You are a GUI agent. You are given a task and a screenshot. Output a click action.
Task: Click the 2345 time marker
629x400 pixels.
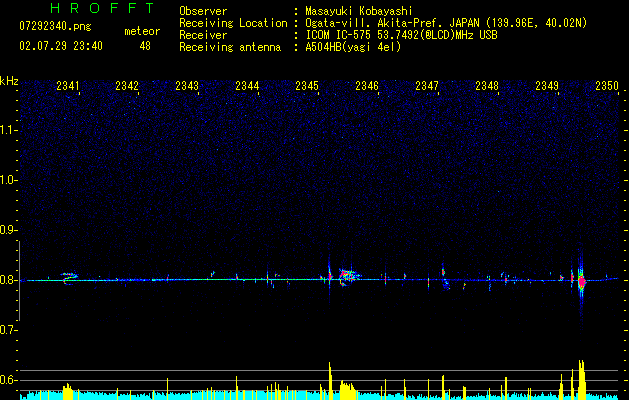[307, 86]
